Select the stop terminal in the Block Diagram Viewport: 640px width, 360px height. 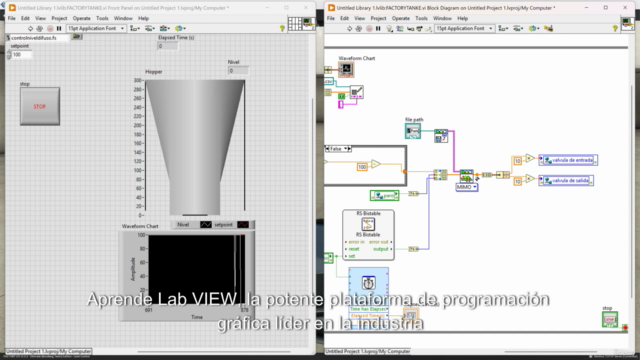(x=610, y=319)
